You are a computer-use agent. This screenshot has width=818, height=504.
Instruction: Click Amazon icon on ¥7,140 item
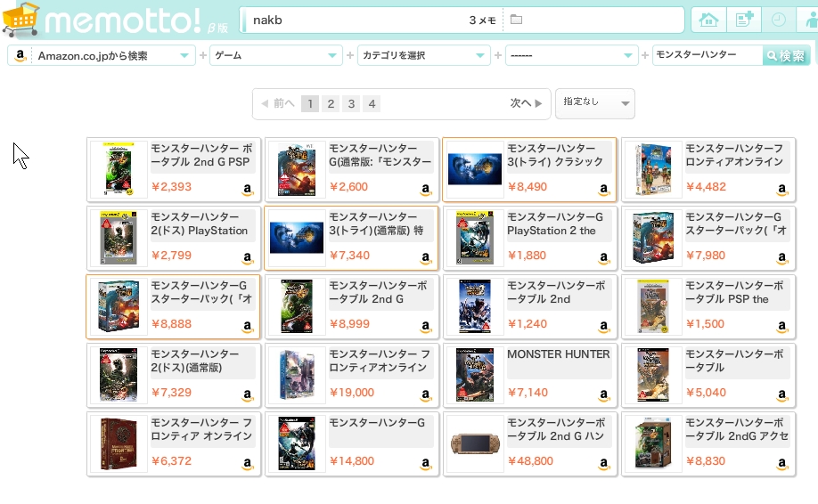[x=604, y=395]
